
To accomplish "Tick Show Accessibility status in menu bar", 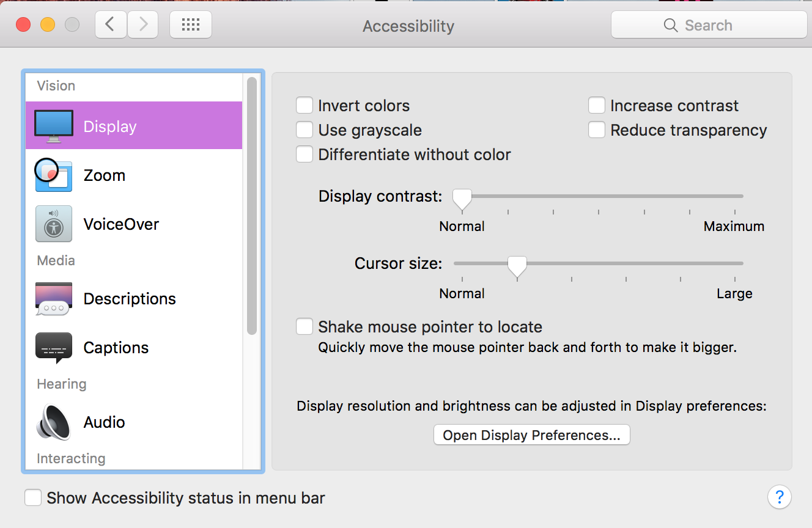I will pyautogui.click(x=33, y=497).
